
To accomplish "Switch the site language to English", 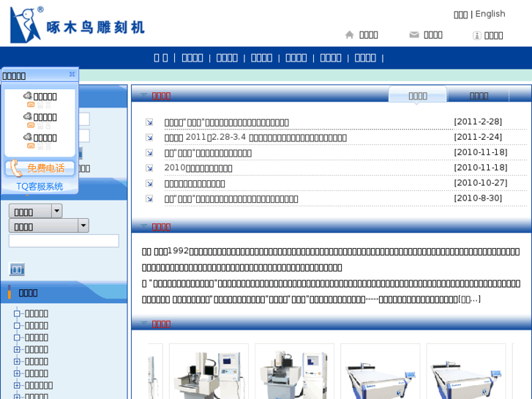I will pyautogui.click(x=490, y=14).
